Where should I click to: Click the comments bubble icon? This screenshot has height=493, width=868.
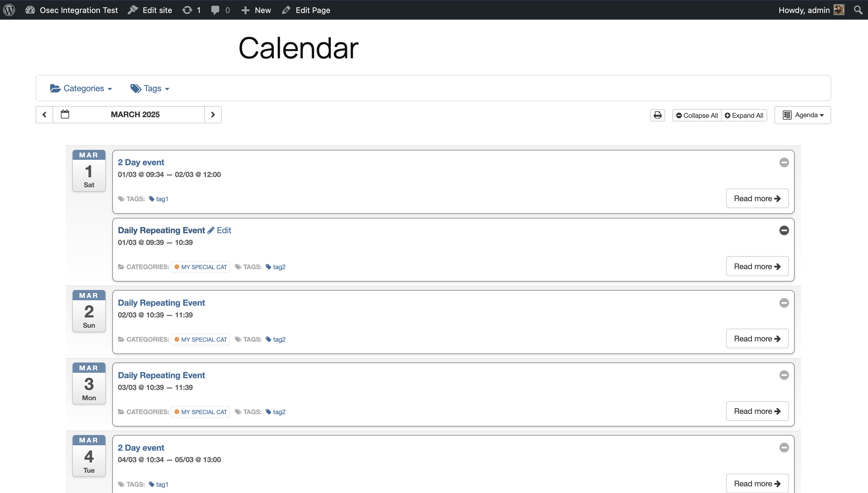coord(215,10)
